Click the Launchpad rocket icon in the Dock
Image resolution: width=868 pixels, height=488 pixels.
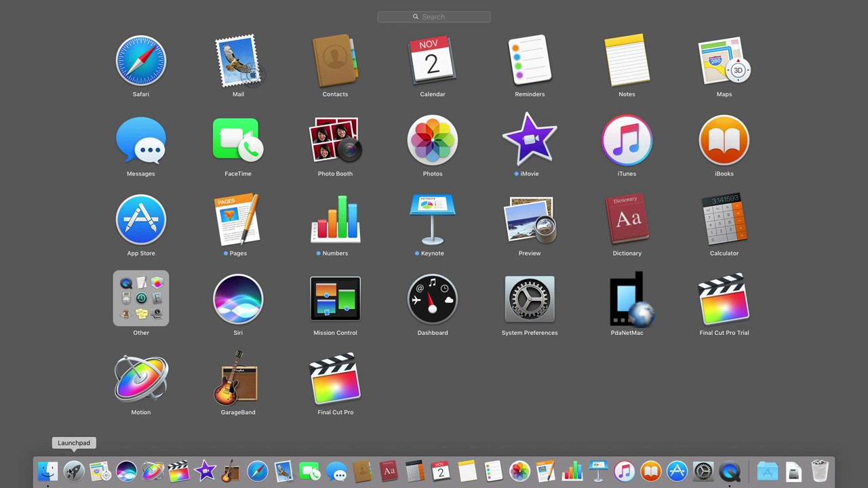pyautogui.click(x=74, y=470)
